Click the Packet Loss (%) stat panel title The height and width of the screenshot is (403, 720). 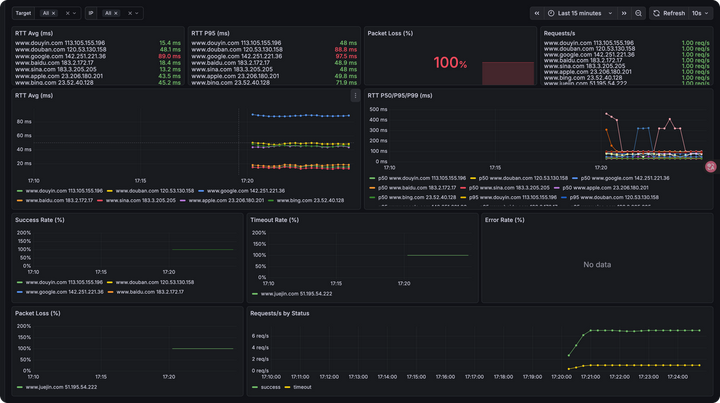point(391,33)
